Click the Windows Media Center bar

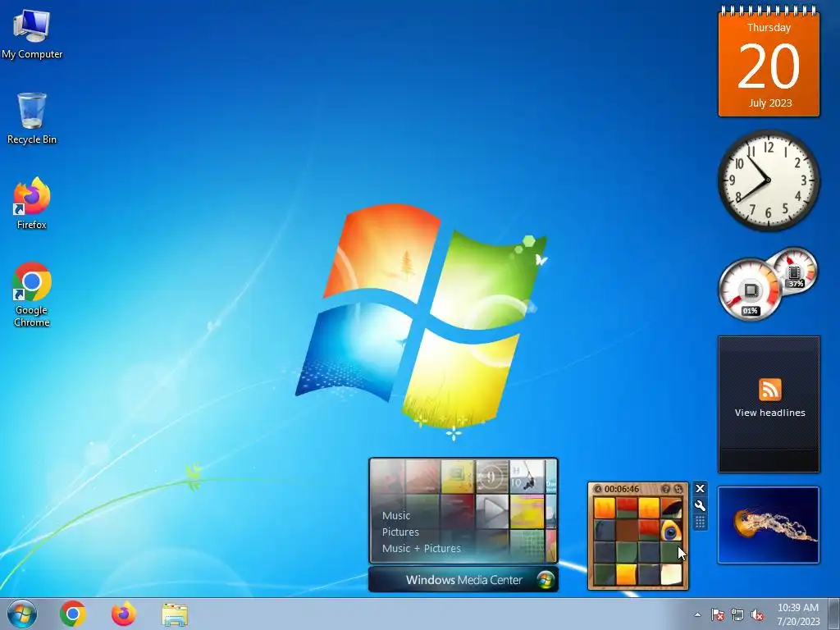463,580
